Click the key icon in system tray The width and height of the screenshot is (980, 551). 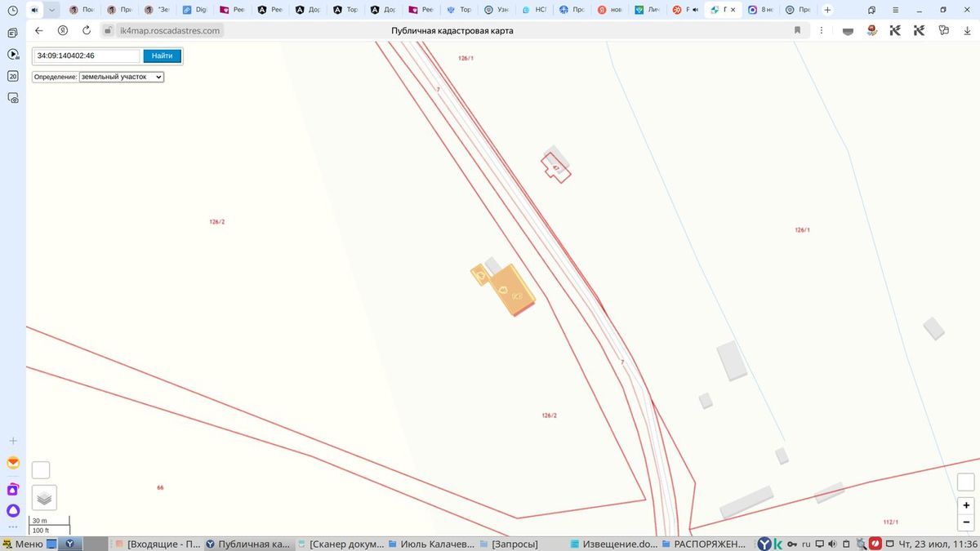point(791,544)
